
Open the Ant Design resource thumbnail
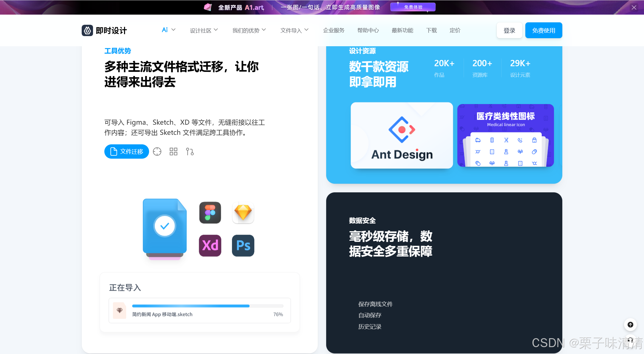point(402,136)
